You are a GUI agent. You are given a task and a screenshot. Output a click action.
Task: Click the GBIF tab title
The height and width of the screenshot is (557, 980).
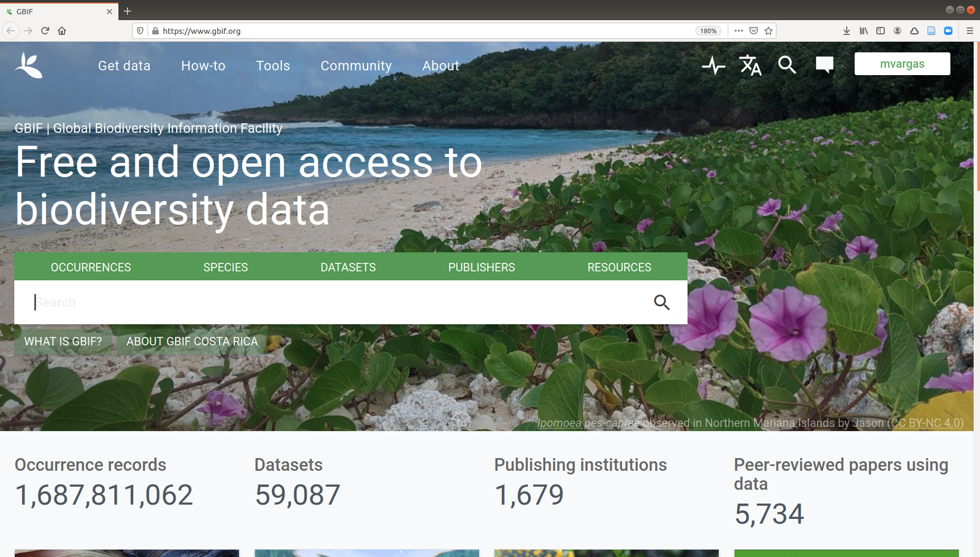tap(24, 11)
